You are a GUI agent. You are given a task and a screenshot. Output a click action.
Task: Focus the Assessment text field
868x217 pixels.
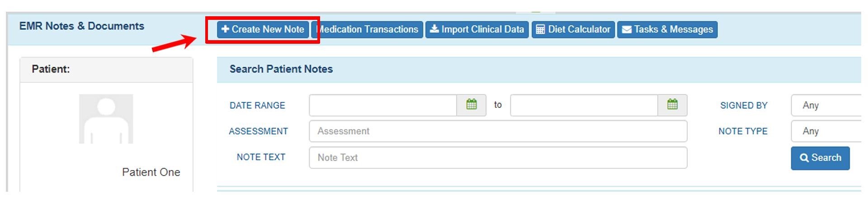[x=498, y=131]
